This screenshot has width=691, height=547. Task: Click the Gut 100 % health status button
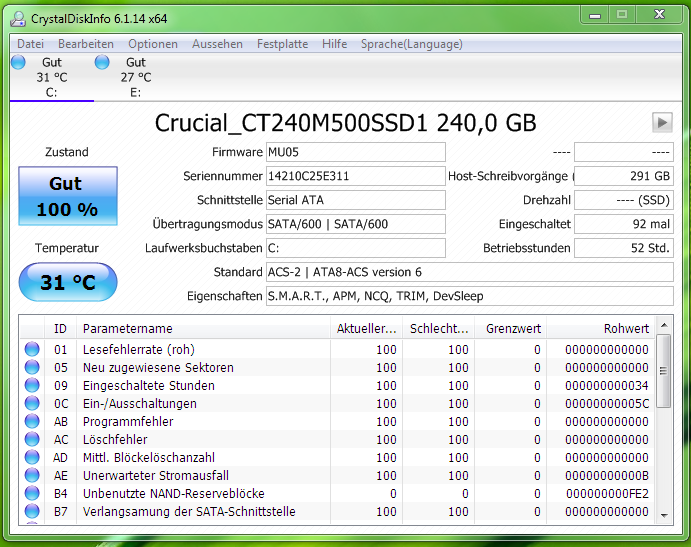(x=68, y=196)
